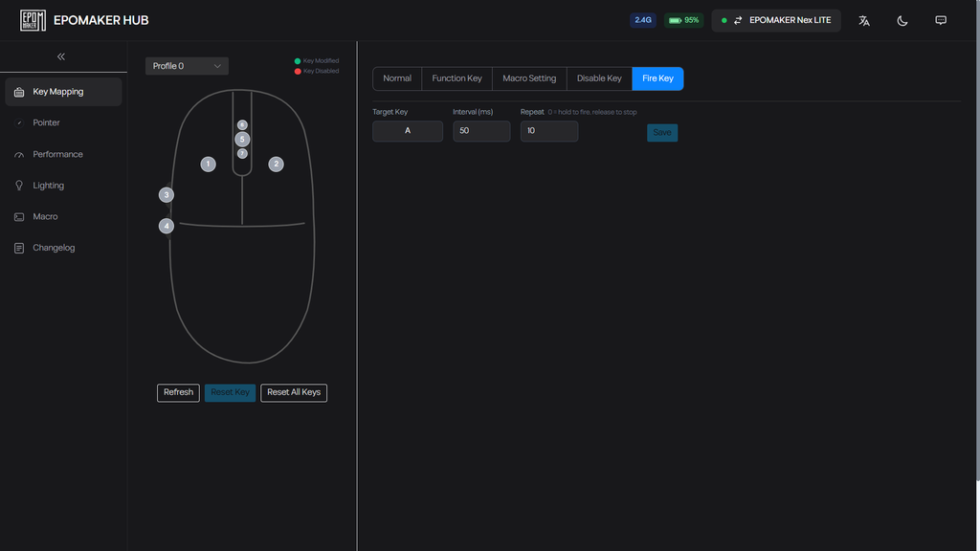Click the Key Mapping sidebar icon

tap(19, 92)
